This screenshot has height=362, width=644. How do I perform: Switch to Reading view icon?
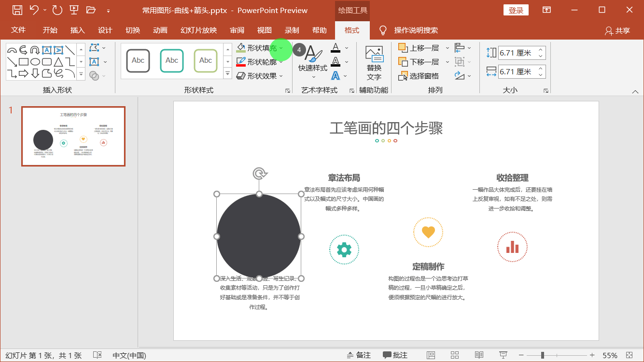[479, 355]
